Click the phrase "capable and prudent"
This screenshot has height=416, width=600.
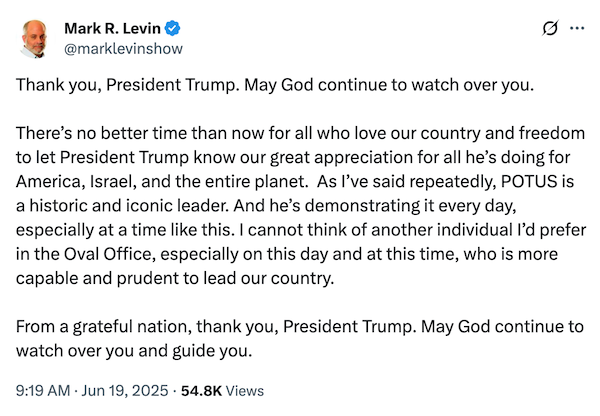98,278
